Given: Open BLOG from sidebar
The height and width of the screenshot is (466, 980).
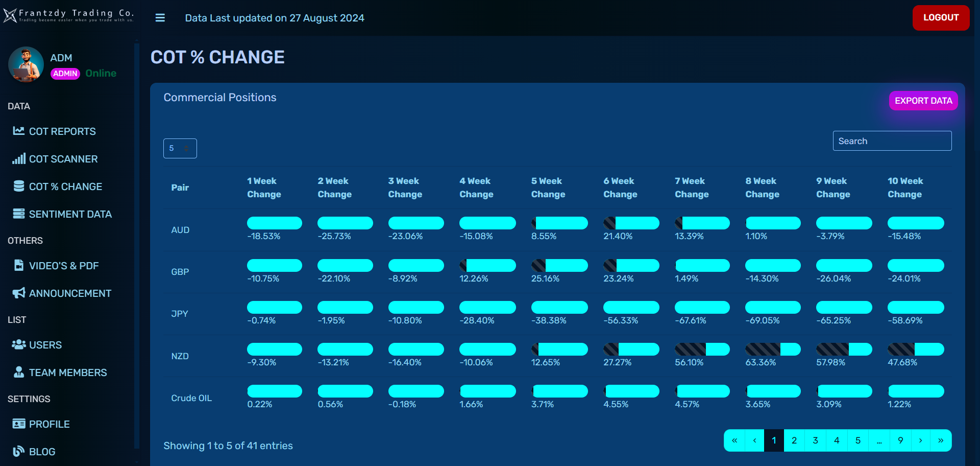Looking at the screenshot, I should (x=42, y=452).
